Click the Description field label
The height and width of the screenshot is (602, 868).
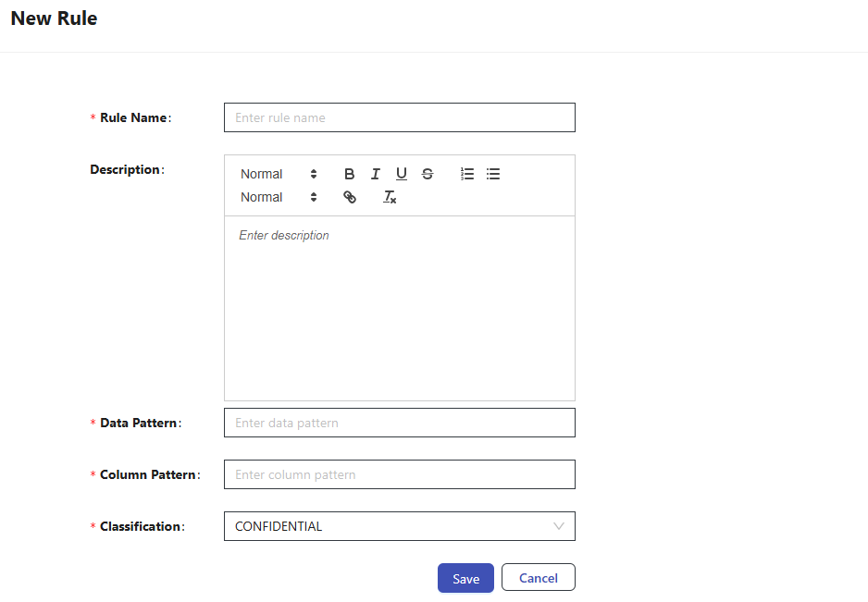(126, 169)
